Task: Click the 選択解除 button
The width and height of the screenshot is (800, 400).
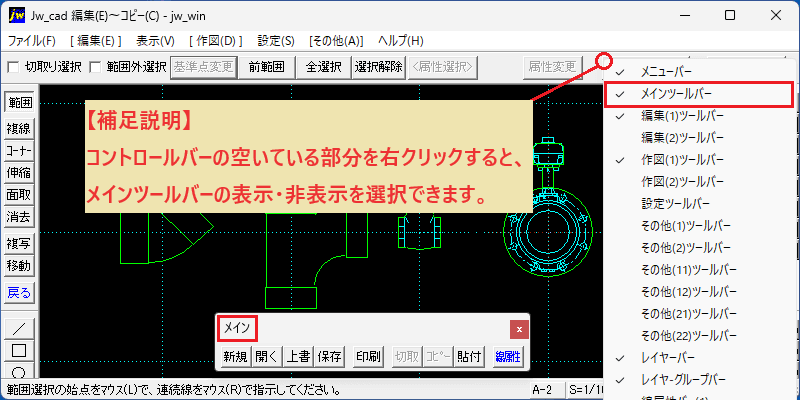Action: click(379, 67)
